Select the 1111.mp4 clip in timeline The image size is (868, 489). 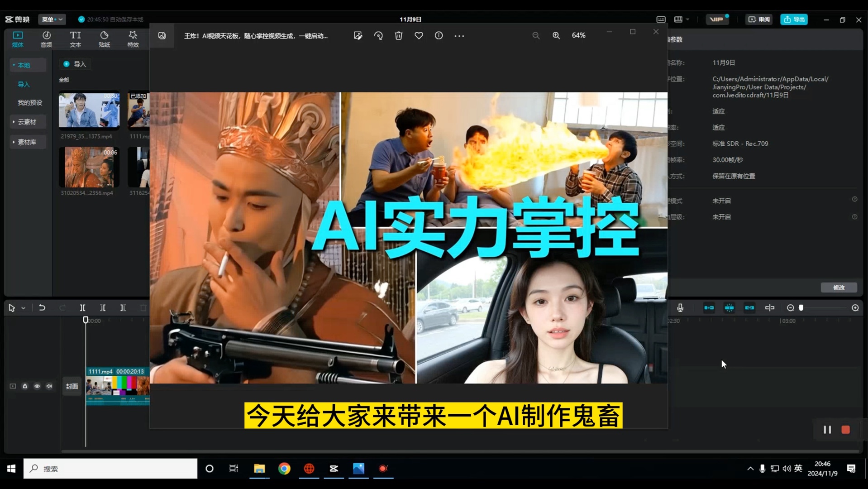pyautogui.click(x=118, y=386)
